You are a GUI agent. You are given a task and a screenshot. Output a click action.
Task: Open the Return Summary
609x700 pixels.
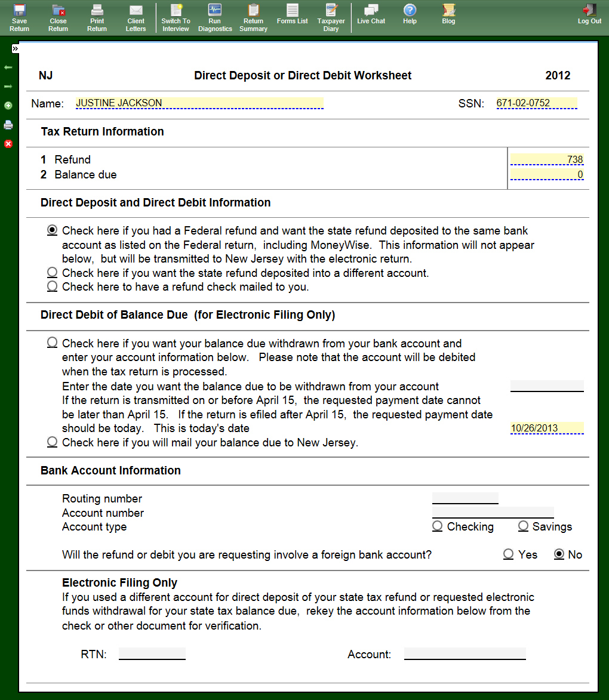pos(253,17)
